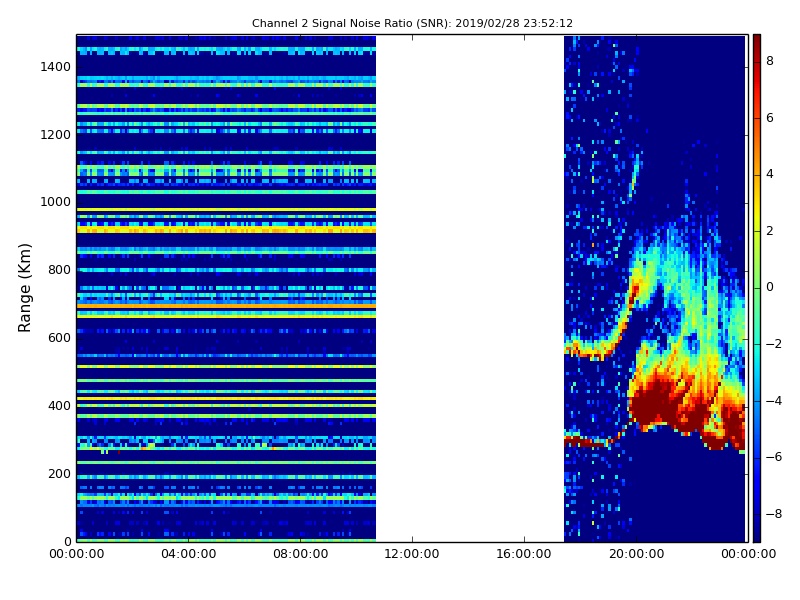
Task: Click the 12:00:00 time tick label
Action: click(412, 554)
